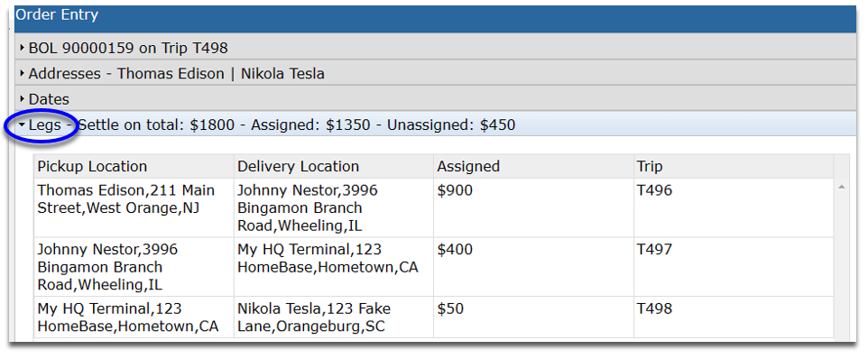868x359 pixels.
Task: Select the $50 assigned amount cell
Action: 533,317
